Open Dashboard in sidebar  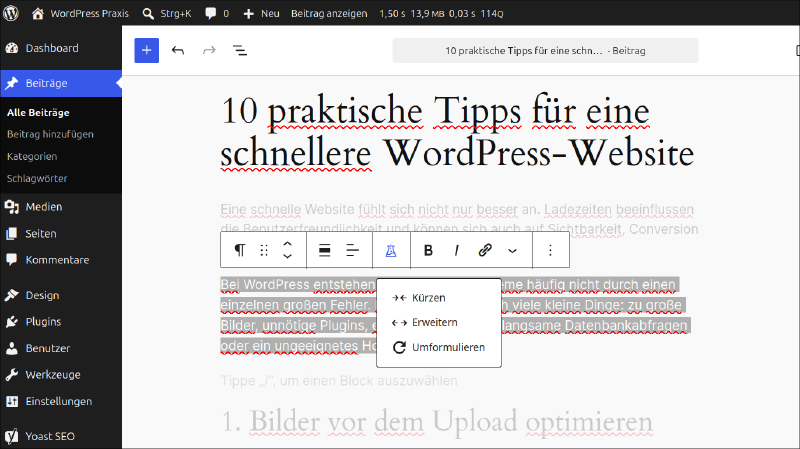point(61,48)
